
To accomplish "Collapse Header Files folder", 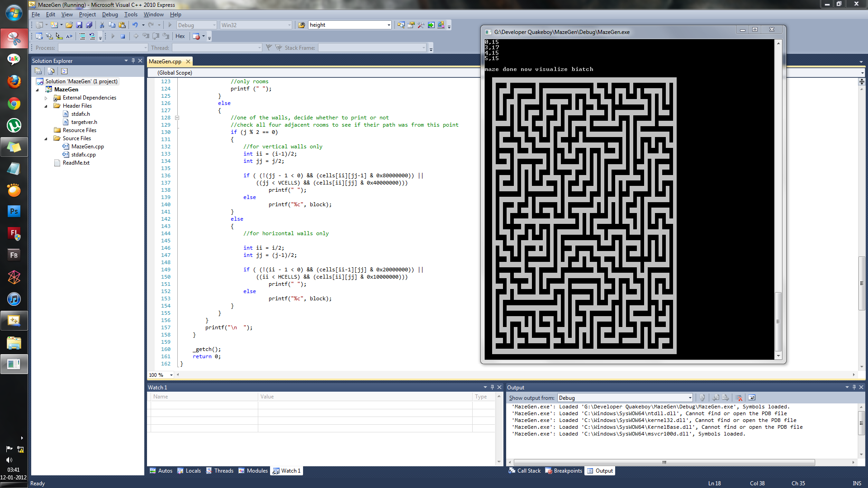I will [x=46, y=106].
